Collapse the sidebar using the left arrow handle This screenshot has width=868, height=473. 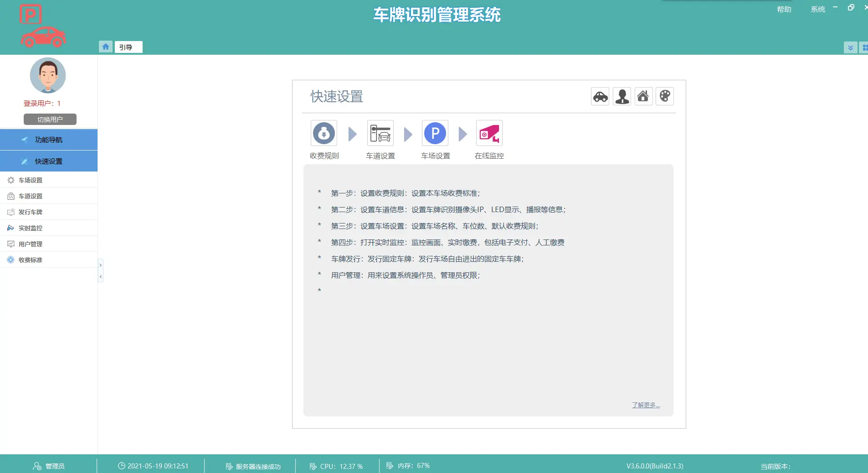coord(100,276)
